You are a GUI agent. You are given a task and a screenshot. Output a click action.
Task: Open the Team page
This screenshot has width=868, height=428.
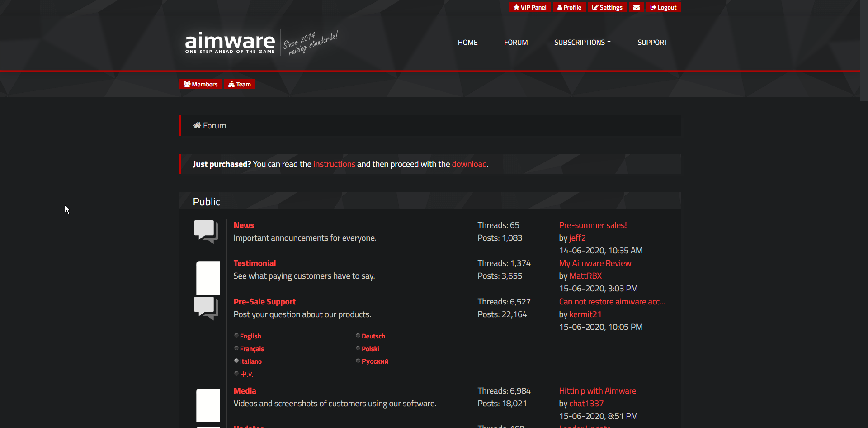point(240,84)
